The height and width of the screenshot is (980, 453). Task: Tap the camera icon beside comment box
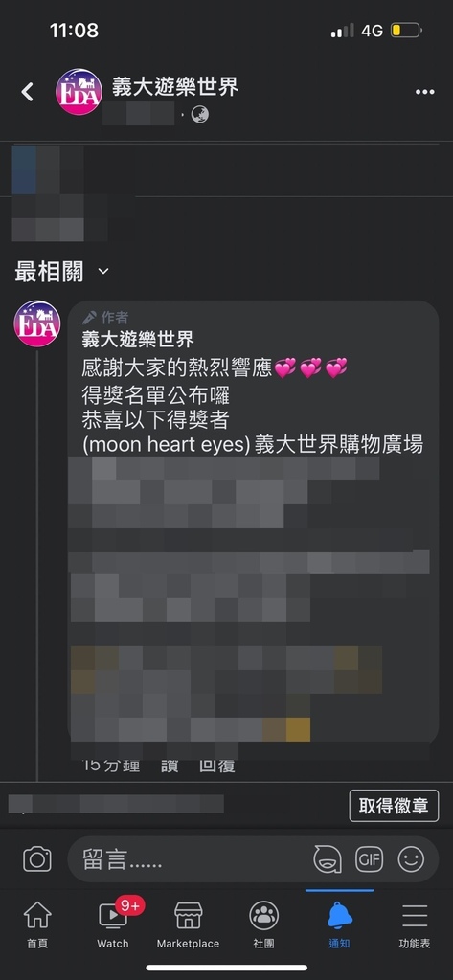click(37, 858)
